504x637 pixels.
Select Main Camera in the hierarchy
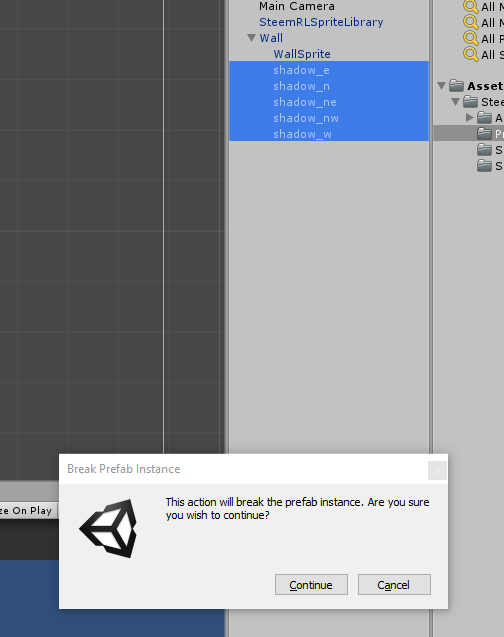click(297, 6)
